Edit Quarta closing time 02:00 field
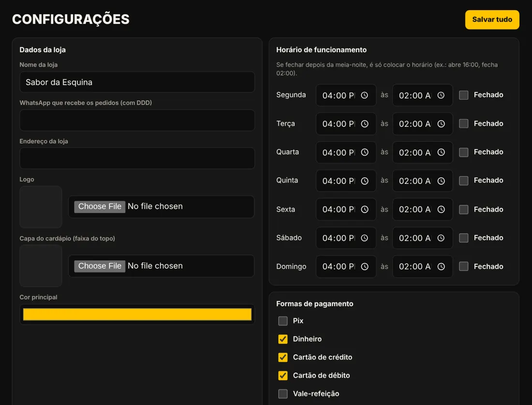 coord(422,152)
